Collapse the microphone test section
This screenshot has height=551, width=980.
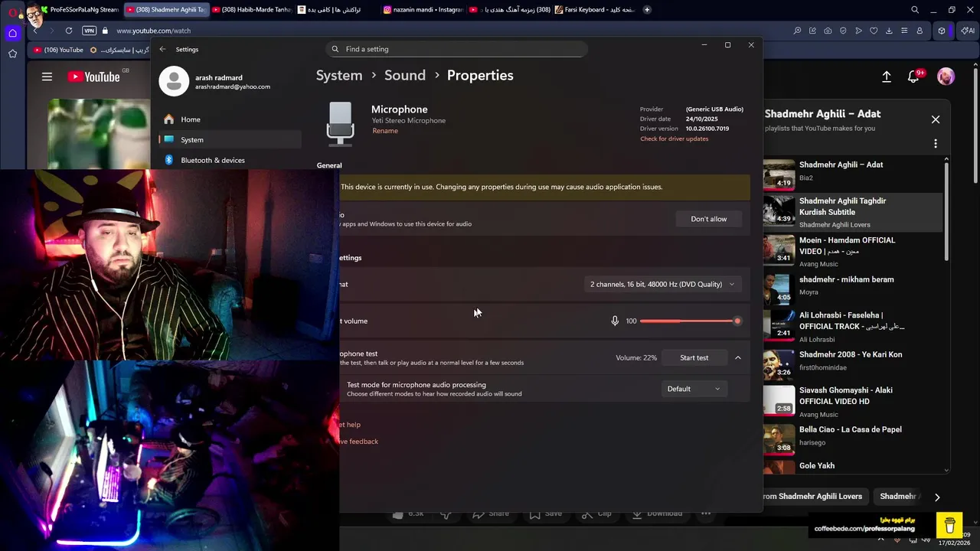point(738,357)
